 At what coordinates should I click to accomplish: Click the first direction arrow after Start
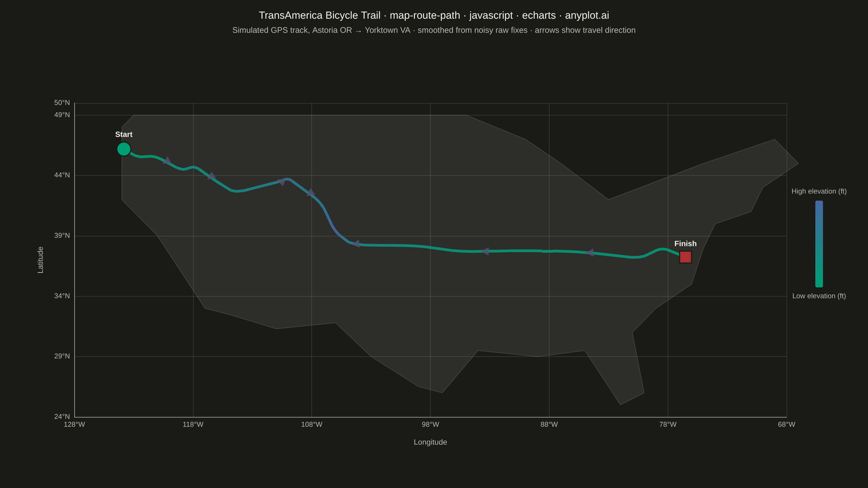[167, 161]
